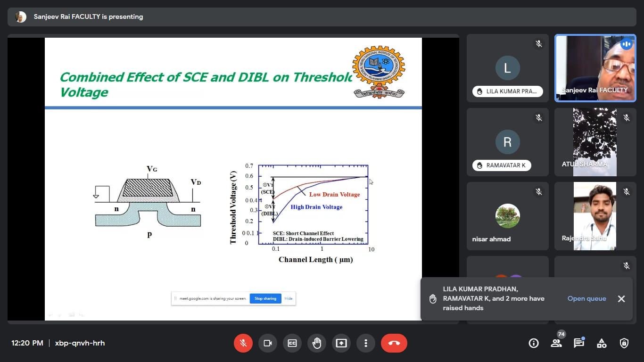The image size is (644, 362).
Task: Lower your raised hand
Action: [317, 343]
